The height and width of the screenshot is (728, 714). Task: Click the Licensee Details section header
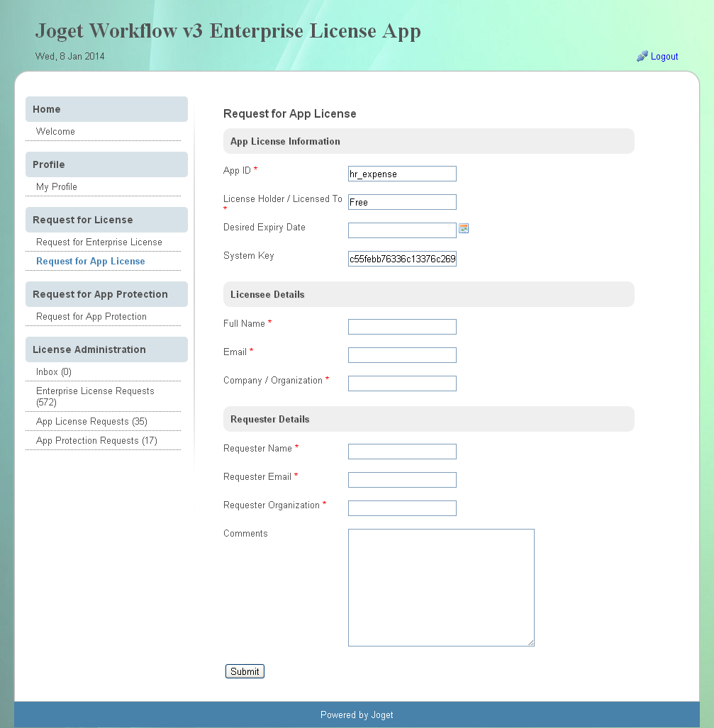[x=429, y=294]
